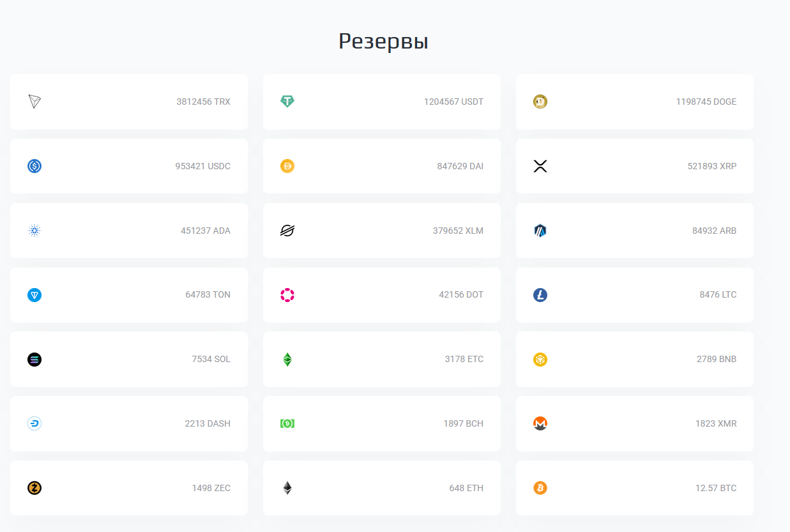Click the Cardano ADA icon
This screenshot has width=790, height=532.
point(34,231)
